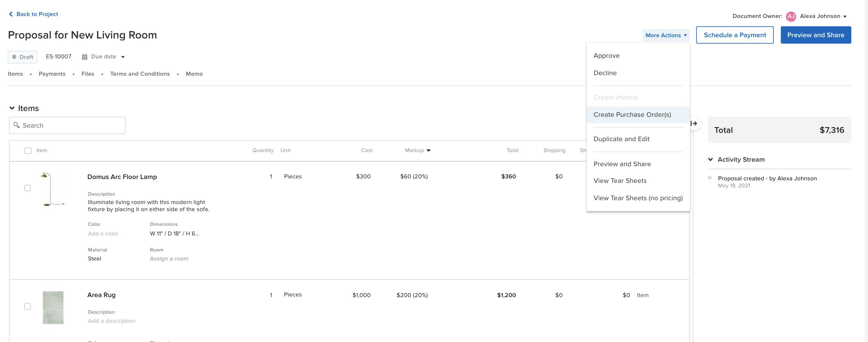Switch to the Payments tab
This screenshot has width=868, height=342.
52,73
